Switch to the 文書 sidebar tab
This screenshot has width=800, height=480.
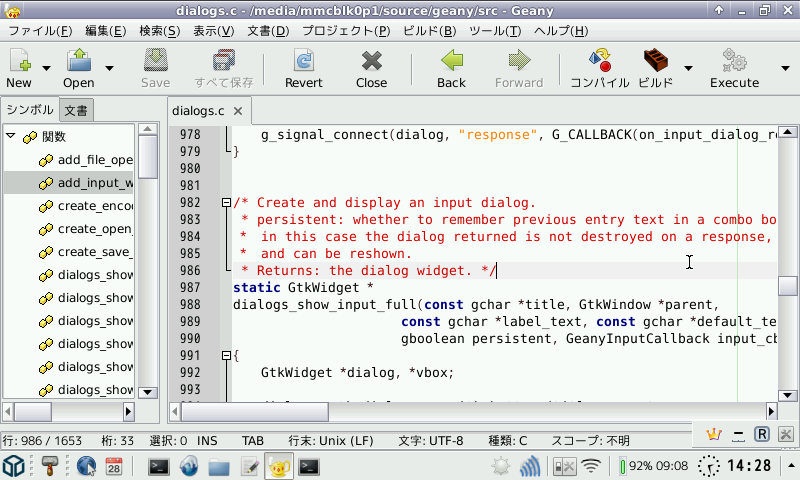pos(75,110)
